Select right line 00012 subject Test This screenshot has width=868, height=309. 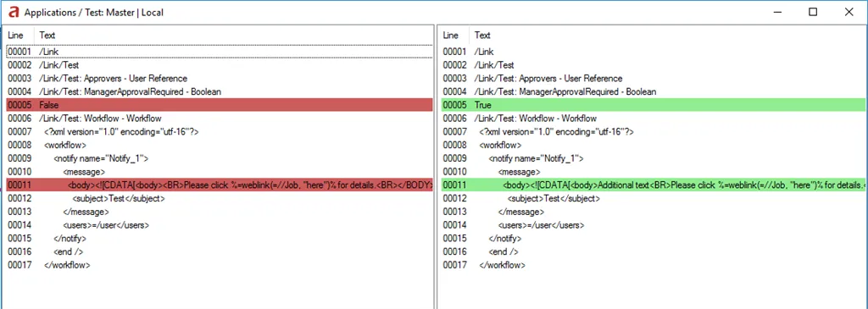654,198
